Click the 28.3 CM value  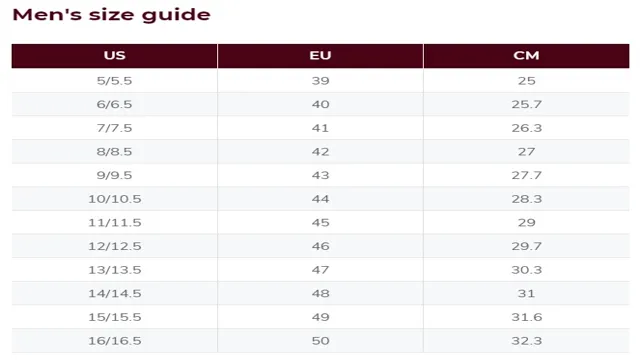pos(527,199)
